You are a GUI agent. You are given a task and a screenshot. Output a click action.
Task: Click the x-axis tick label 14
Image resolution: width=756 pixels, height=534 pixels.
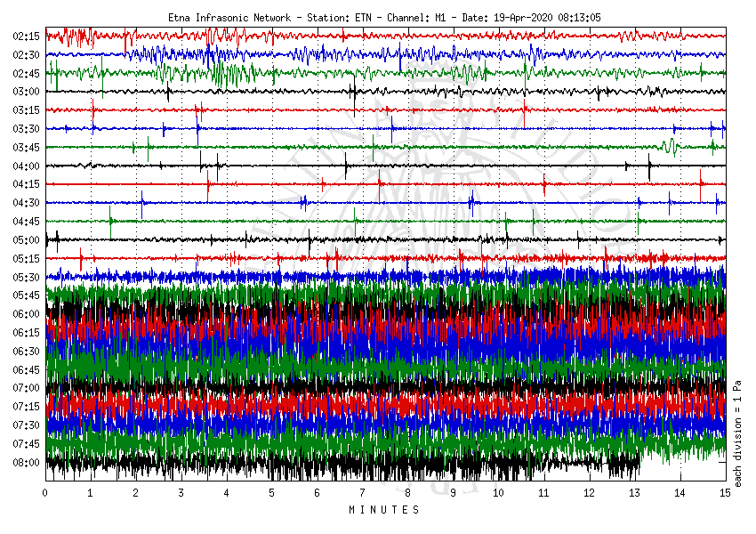click(680, 492)
